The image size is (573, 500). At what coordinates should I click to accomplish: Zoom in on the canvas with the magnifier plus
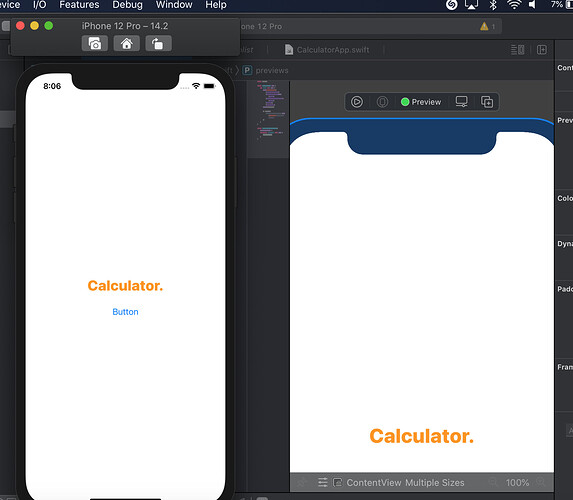click(x=541, y=482)
